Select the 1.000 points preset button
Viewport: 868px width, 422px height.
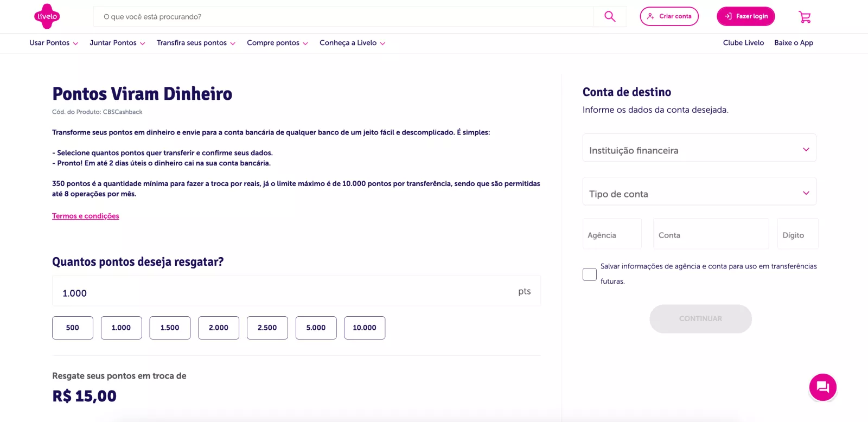click(121, 328)
